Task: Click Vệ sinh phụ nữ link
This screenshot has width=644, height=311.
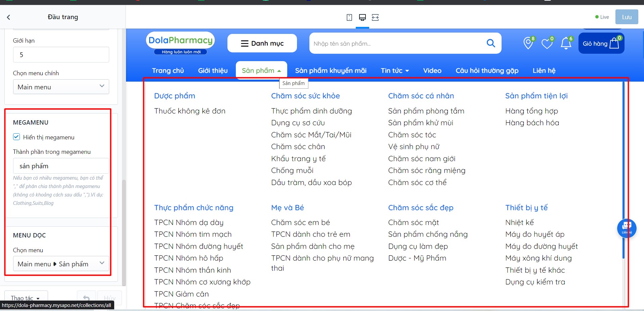Action: (x=414, y=146)
